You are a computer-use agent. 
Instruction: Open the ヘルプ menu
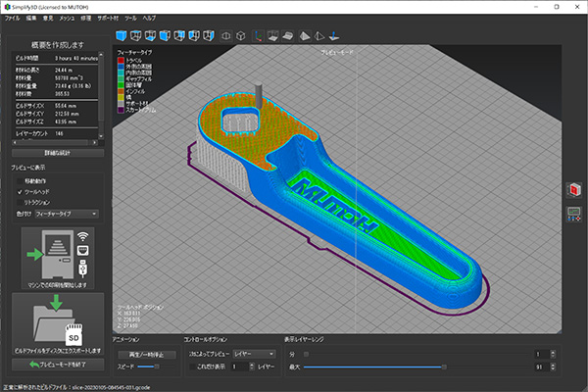point(149,19)
